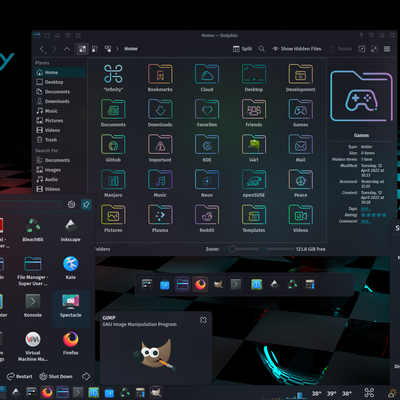Go up one directory level in Dolphin
Screen dimensions: 400x400
click(x=67, y=49)
